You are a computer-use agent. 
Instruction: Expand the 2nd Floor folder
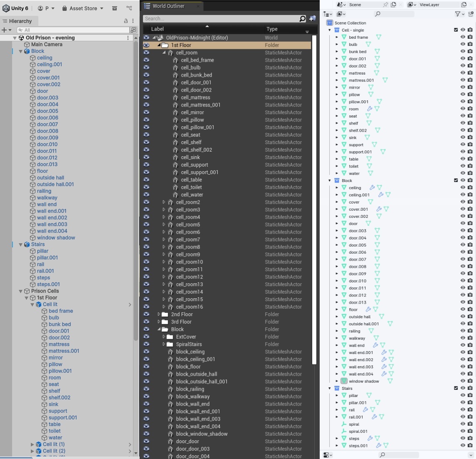159,314
